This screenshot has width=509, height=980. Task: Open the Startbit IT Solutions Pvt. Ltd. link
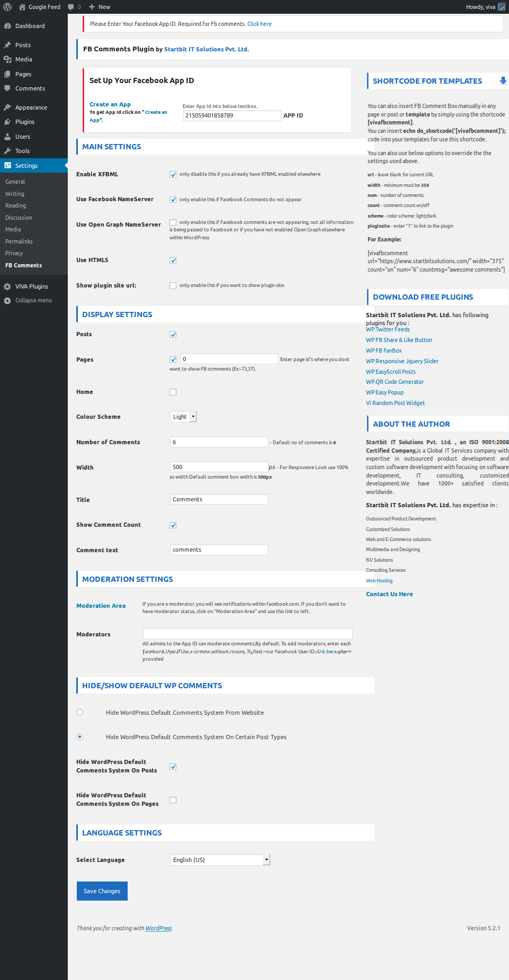click(x=207, y=49)
